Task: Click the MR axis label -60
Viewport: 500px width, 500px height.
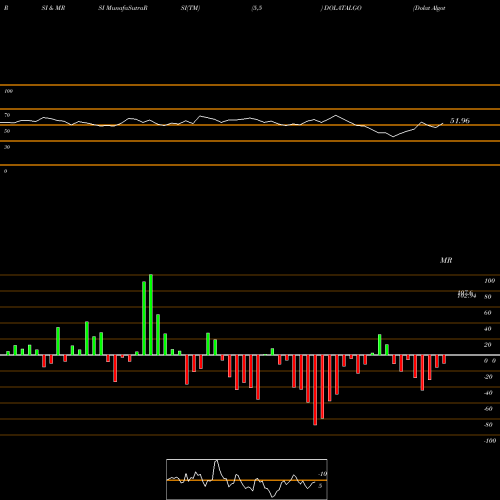Action: point(488,409)
